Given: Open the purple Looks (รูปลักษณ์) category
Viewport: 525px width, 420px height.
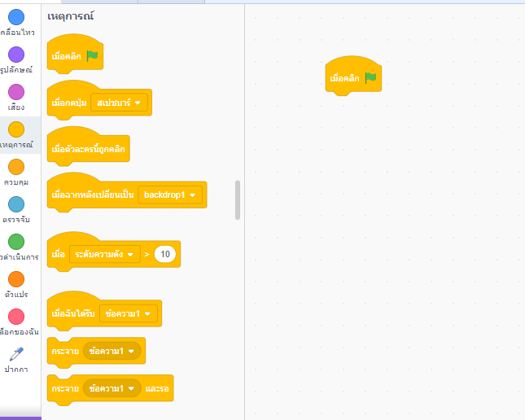Looking at the screenshot, I should tap(16, 60).
